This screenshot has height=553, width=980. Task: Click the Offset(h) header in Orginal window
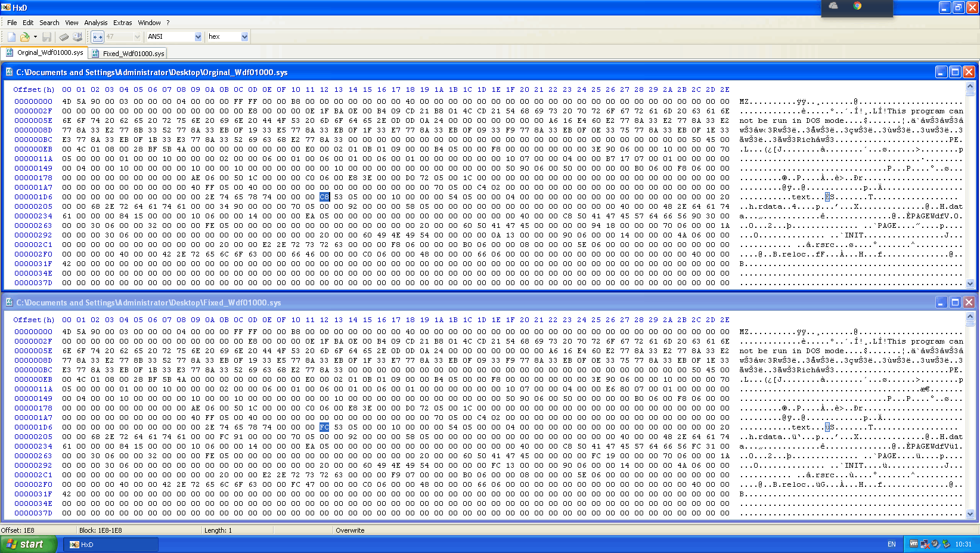pos(34,89)
